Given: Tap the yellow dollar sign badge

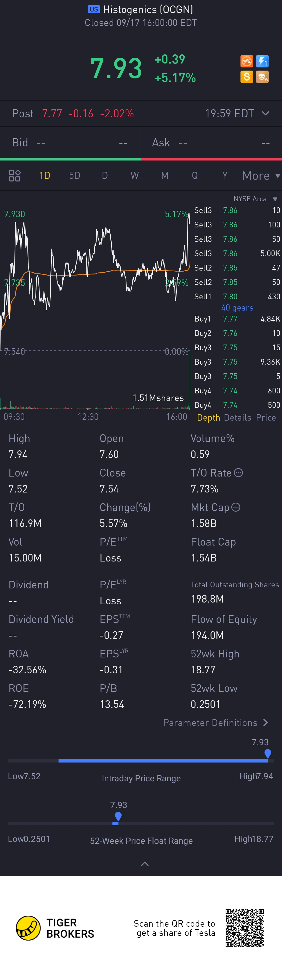Looking at the screenshot, I should [x=247, y=77].
